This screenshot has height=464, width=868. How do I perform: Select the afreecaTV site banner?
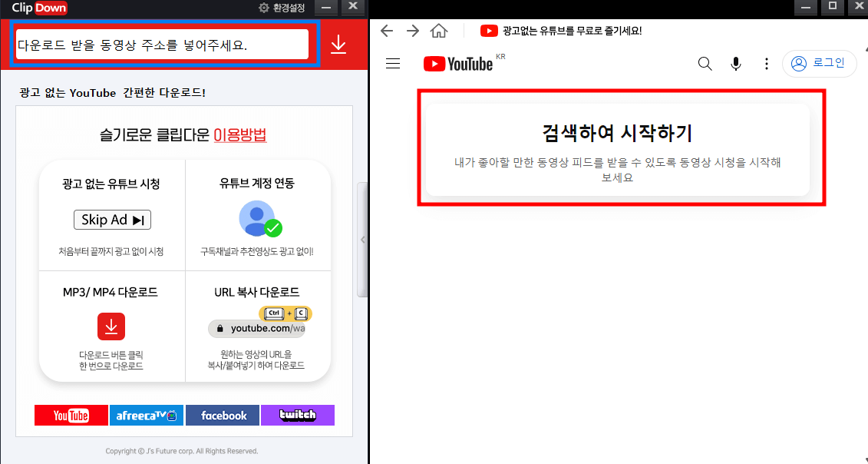147,415
